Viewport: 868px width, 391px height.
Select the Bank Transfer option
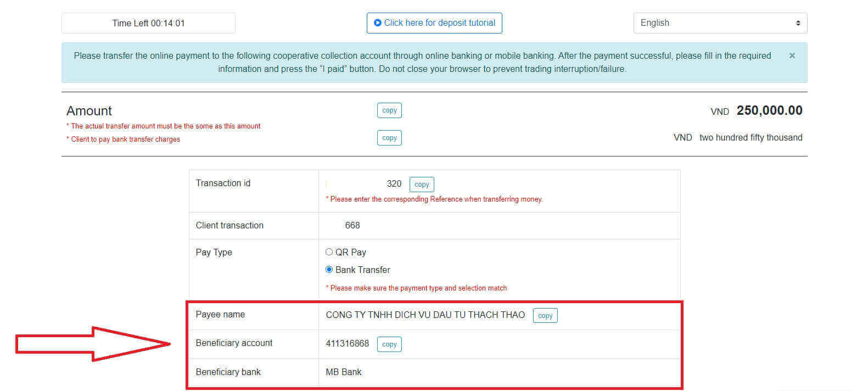click(x=329, y=270)
